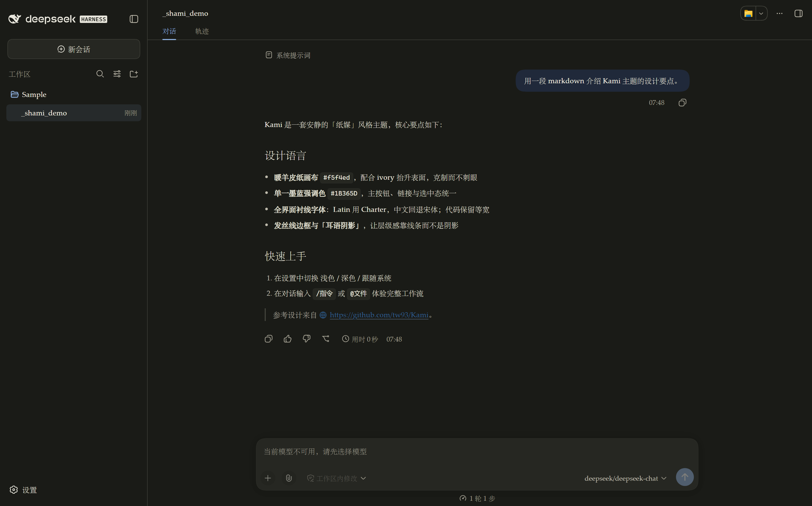Click the 快速上手 heading
The width and height of the screenshot is (812, 506).
[x=286, y=256]
